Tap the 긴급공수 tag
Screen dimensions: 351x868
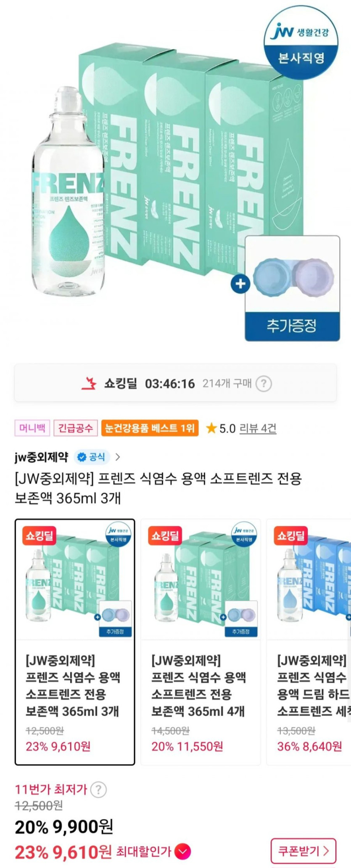(75, 428)
